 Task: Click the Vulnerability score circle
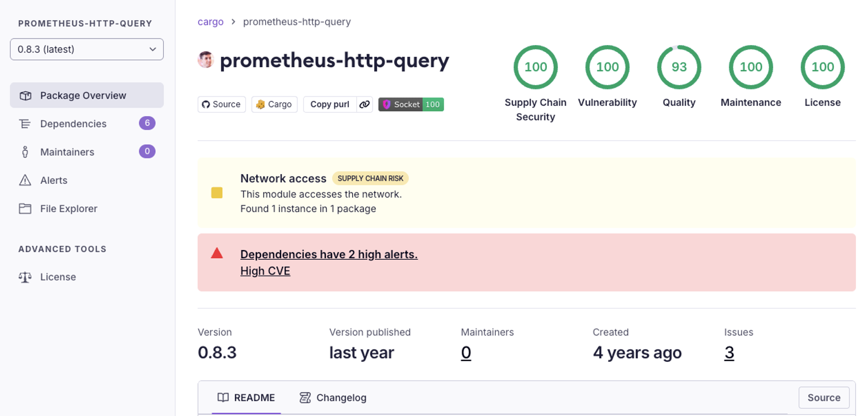(607, 67)
